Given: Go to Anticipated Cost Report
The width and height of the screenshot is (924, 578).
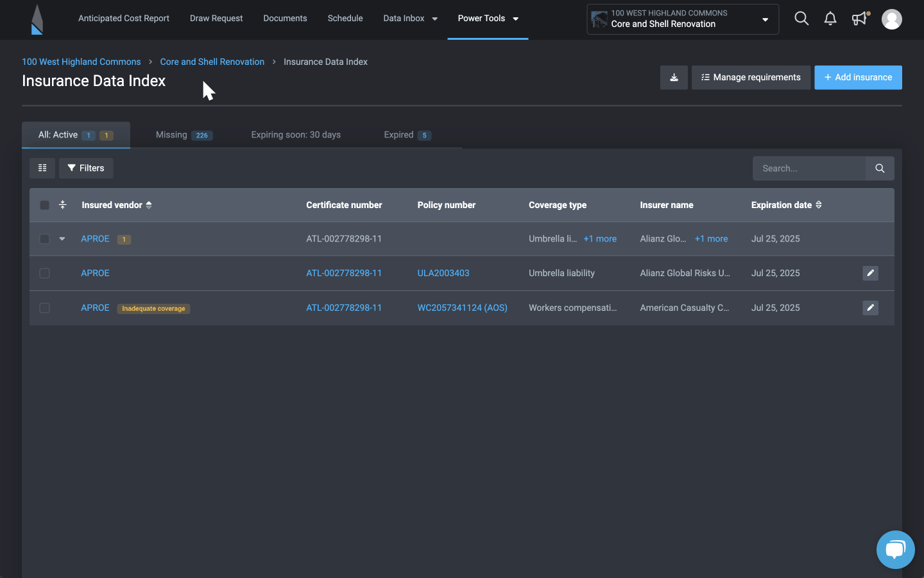Looking at the screenshot, I should coord(124,19).
